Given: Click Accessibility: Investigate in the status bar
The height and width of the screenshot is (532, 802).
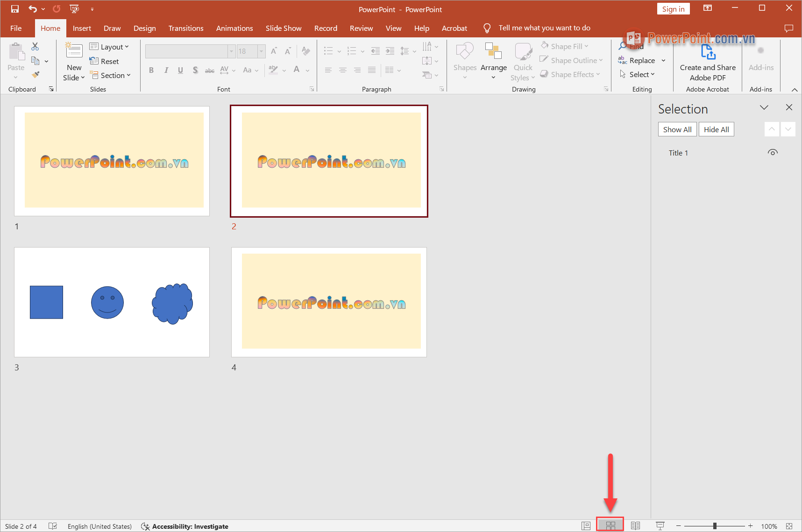Looking at the screenshot, I should (185, 526).
